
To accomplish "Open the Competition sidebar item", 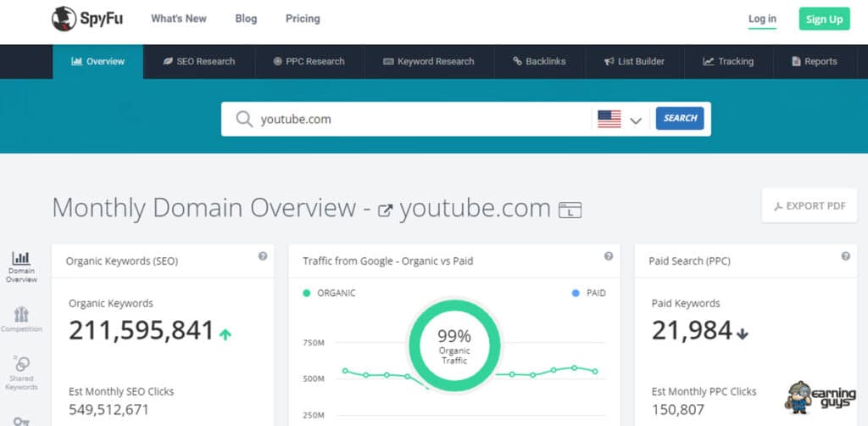I will click(x=21, y=319).
